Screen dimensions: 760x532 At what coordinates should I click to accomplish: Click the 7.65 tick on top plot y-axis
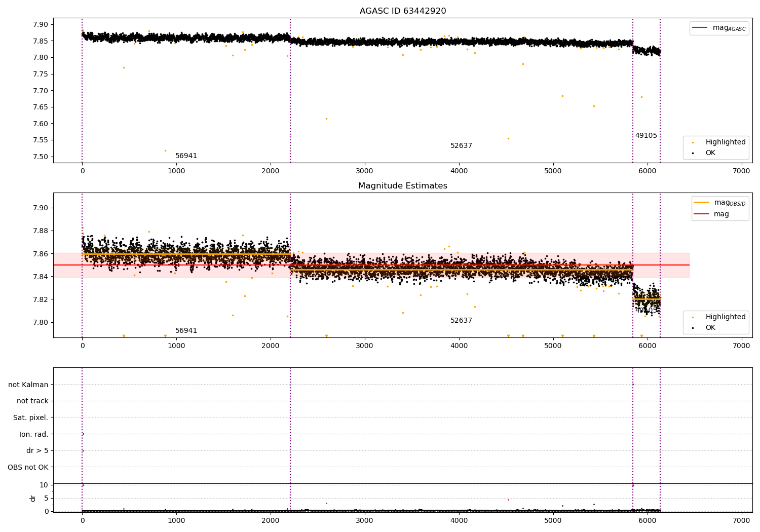click(x=41, y=107)
